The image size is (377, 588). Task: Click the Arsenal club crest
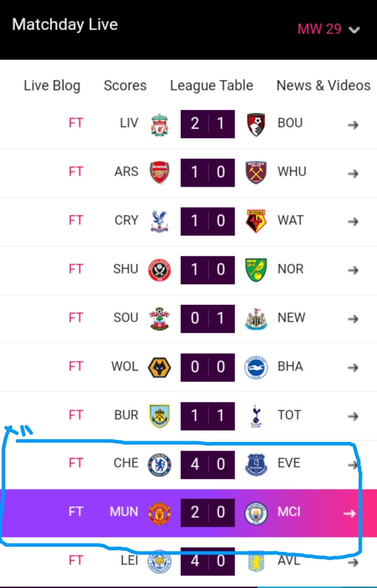(159, 172)
